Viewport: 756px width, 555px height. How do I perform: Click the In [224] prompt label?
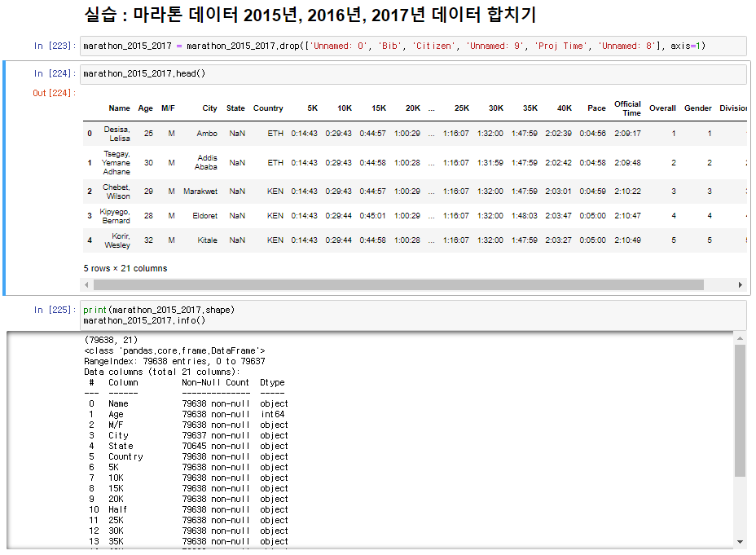click(55, 73)
